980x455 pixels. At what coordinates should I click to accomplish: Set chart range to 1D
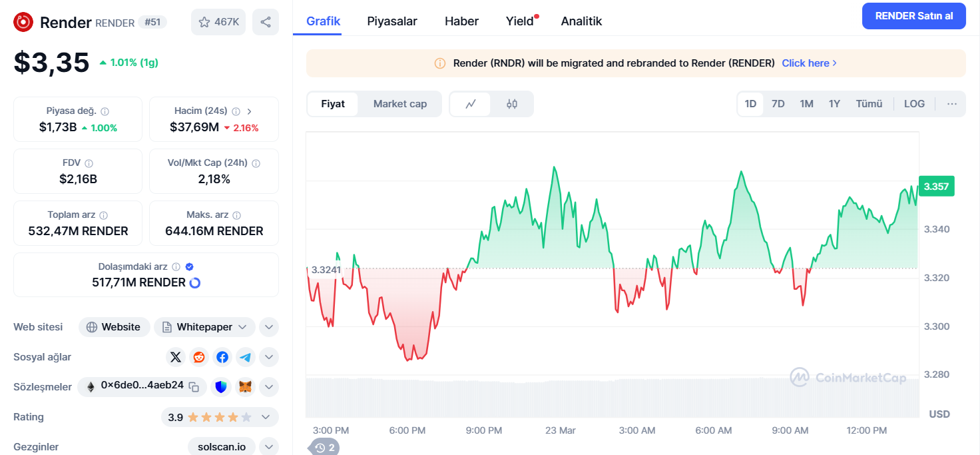750,104
